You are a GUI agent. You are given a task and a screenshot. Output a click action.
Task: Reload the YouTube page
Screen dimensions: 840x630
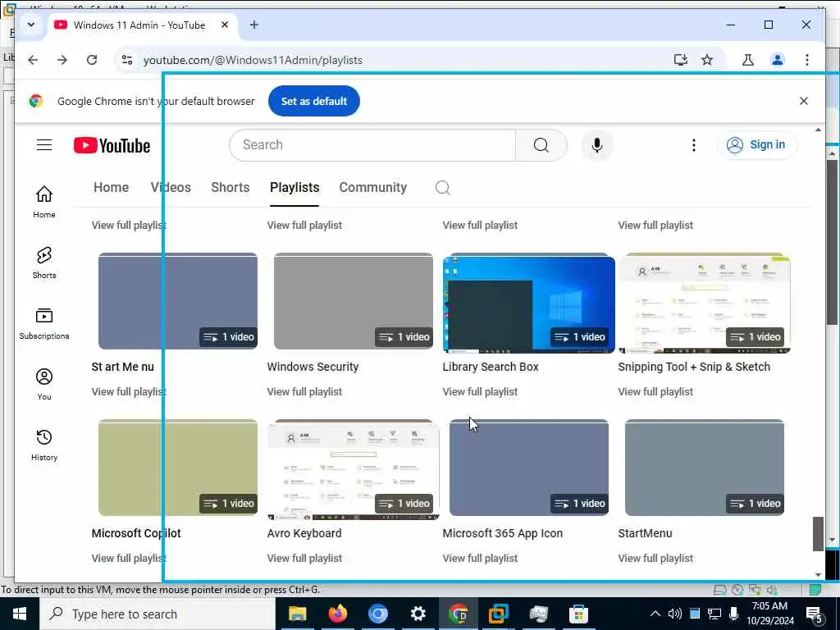tap(92, 59)
